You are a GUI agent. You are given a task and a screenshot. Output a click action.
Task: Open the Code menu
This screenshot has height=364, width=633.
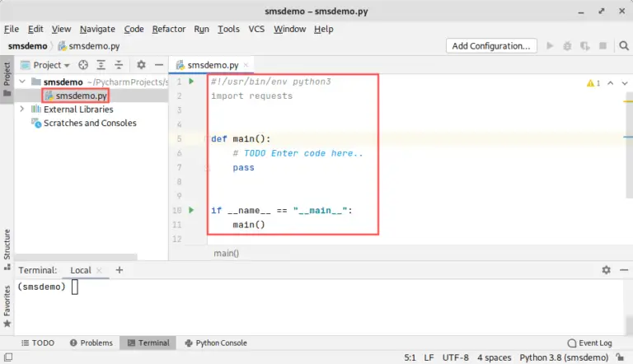[134, 29]
